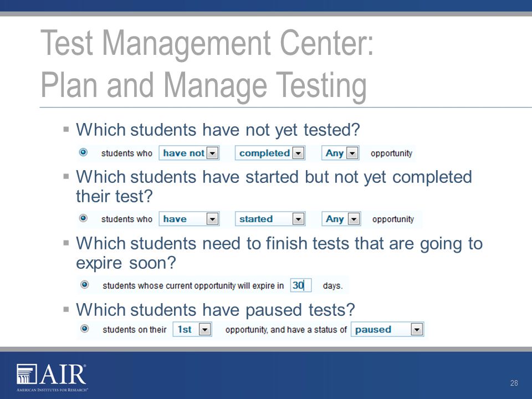Open the '1st' opportunity dropdown

(x=192, y=329)
